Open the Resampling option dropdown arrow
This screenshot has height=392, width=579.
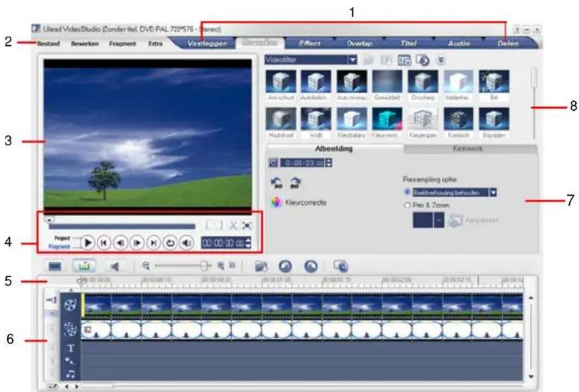tap(493, 192)
